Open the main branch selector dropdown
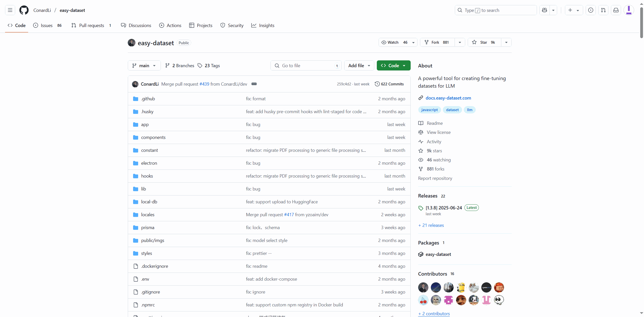This screenshot has width=644, height=317. (x=144, y=66)
